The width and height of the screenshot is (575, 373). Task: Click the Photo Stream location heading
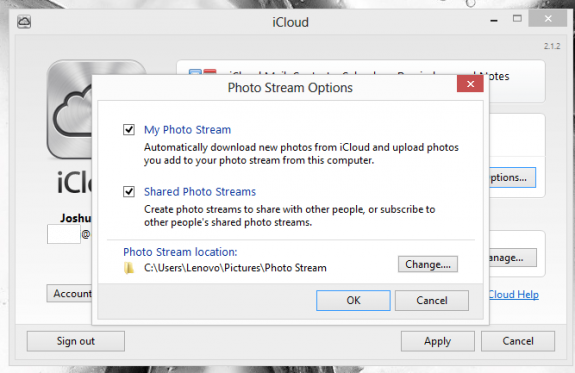pyautogui.click(x=180, y=252)
